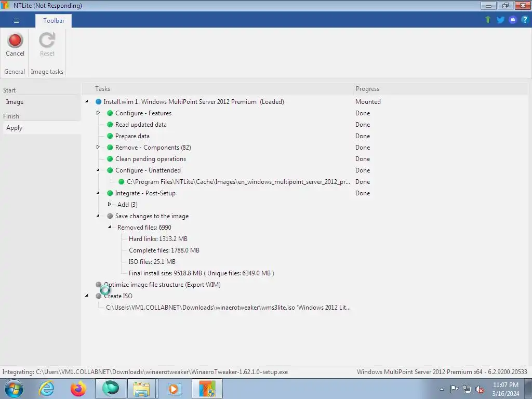This screenshot has height=399, width=532.
Task: Click gray dot beside Optimize image file
Action: click(98, 284)
